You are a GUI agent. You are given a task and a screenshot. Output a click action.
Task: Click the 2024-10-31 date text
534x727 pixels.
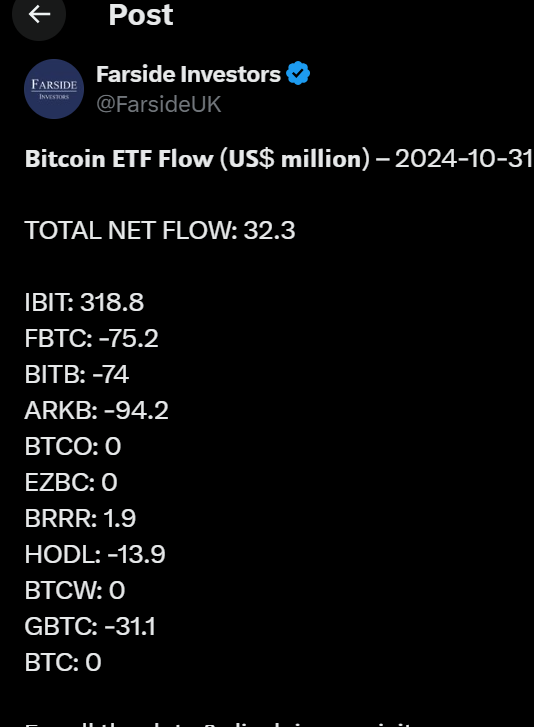(464, 159)
